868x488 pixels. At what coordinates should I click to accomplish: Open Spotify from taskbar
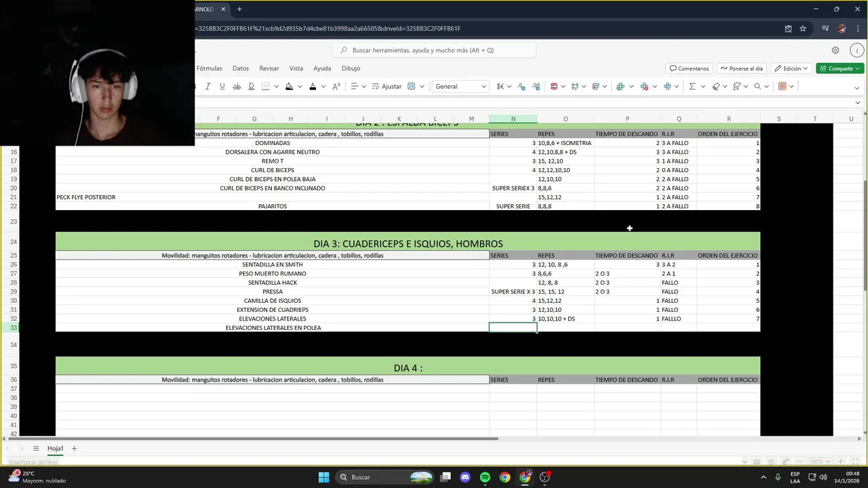[x=485, y=477]
